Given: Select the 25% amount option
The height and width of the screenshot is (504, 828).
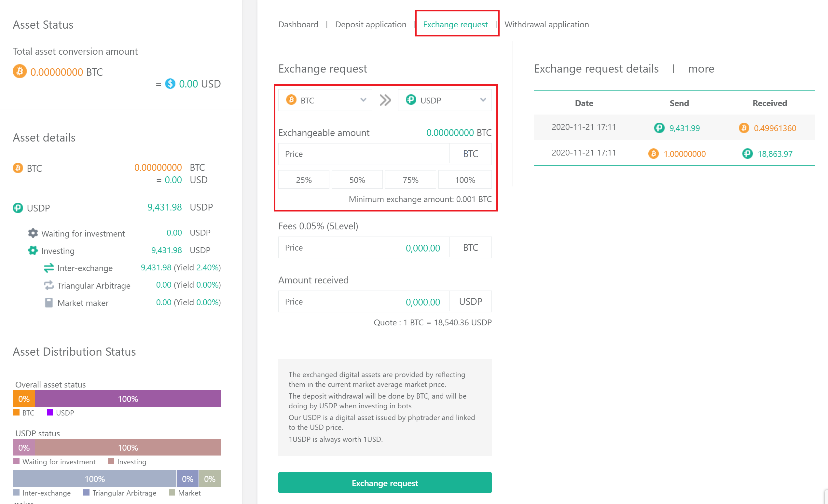Looking at the screenshot, I should pyautogui.click(x=303, y=180).
